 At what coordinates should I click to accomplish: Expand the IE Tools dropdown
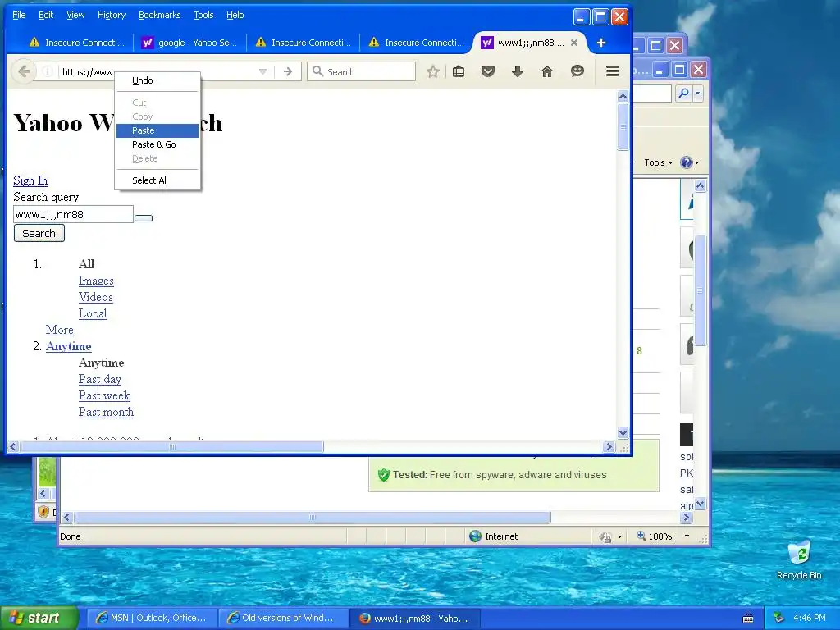coord(659,162)
